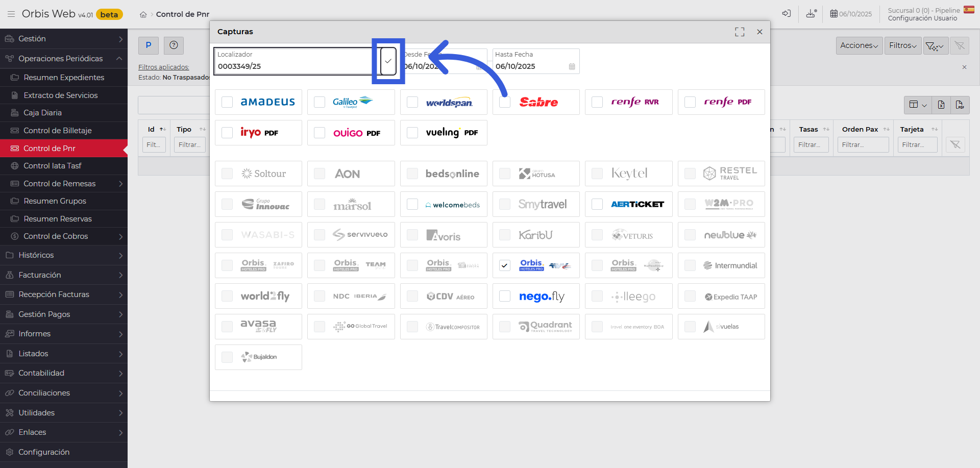The image size is (980, 468).
Task: Expand the Capturas dialog to fullscreen
Action: point(740,32)
